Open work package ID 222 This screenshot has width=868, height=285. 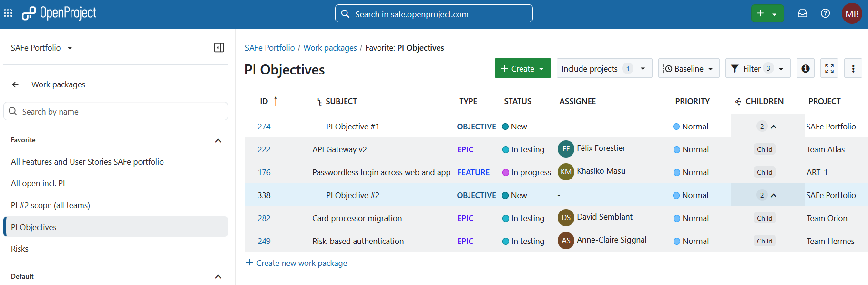264,149
